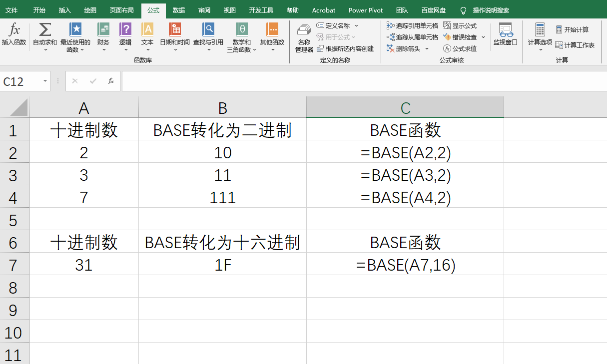This screenshot has height=364, width=607.
Task: Open the 名称管理器
Action: [304, 37]
